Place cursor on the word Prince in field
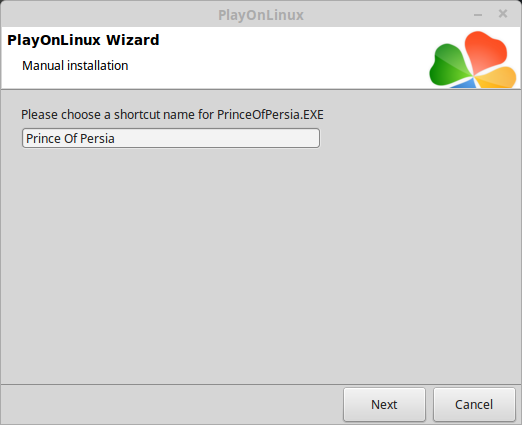Screen dimensions: 522x425 (44, 138)
